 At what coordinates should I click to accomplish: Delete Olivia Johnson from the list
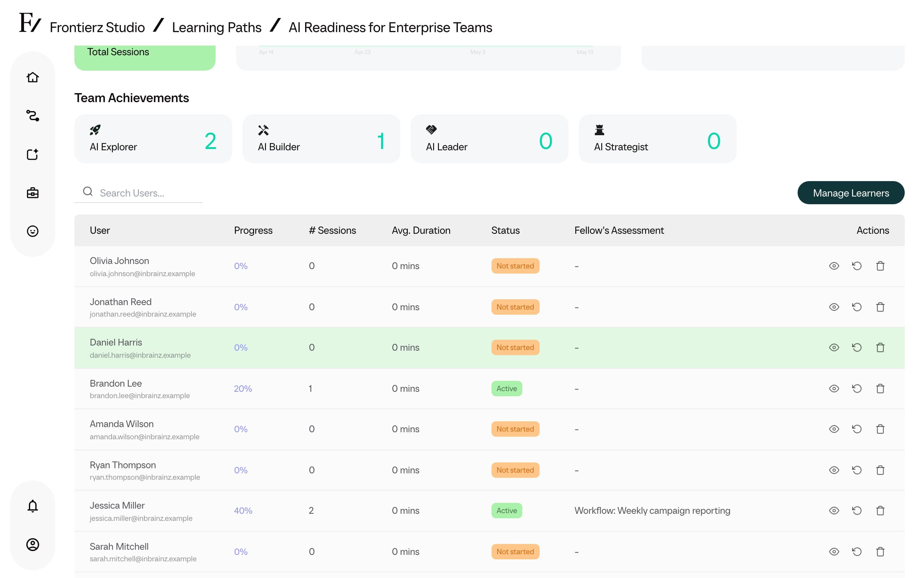(x=880, y=266)
